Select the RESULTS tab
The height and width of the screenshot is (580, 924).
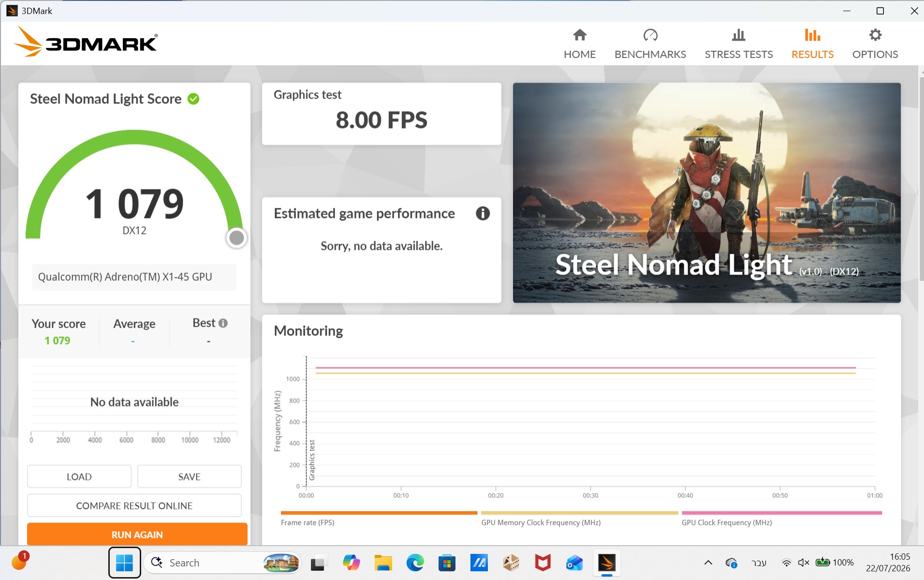pyautogui.click(x=812, y=43)
